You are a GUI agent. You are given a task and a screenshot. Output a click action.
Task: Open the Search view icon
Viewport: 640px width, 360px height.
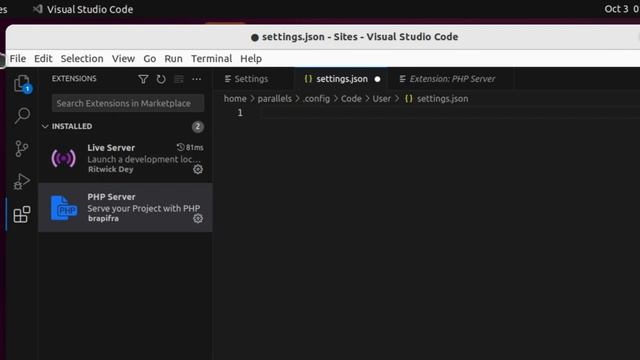pos(22,116)
